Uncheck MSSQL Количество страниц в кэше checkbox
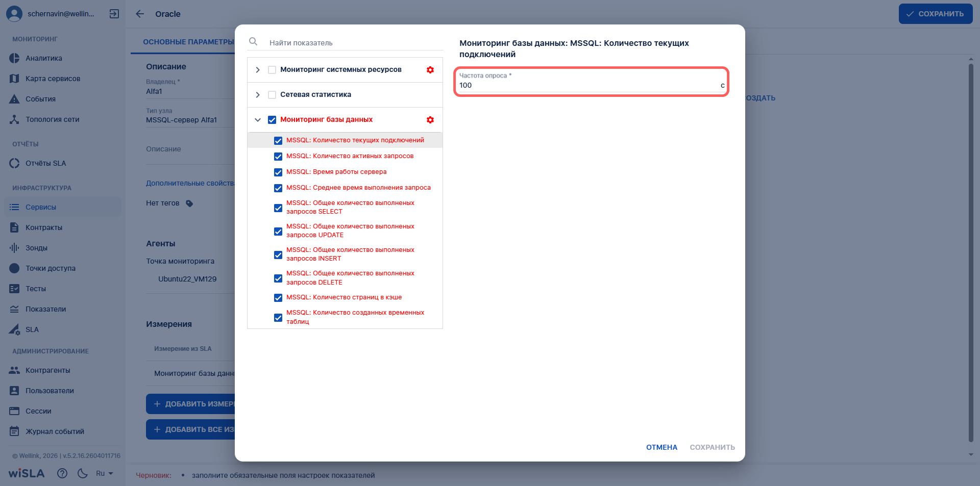980x486 pixels. point(278,298)
